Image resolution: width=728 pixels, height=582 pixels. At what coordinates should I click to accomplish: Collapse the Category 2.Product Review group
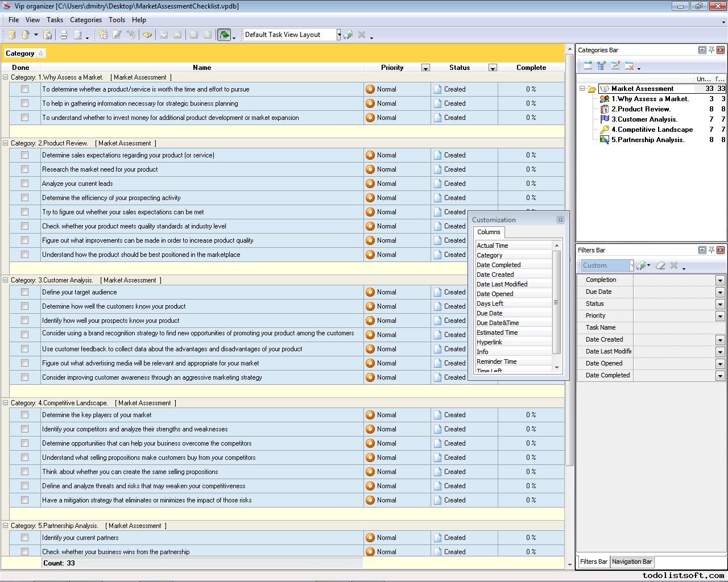(x=6, y=143)
